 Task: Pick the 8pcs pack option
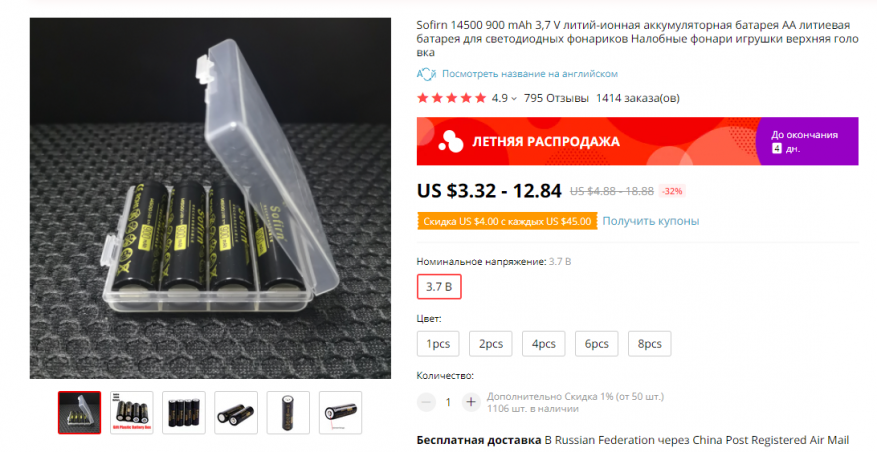coord(649,343)
